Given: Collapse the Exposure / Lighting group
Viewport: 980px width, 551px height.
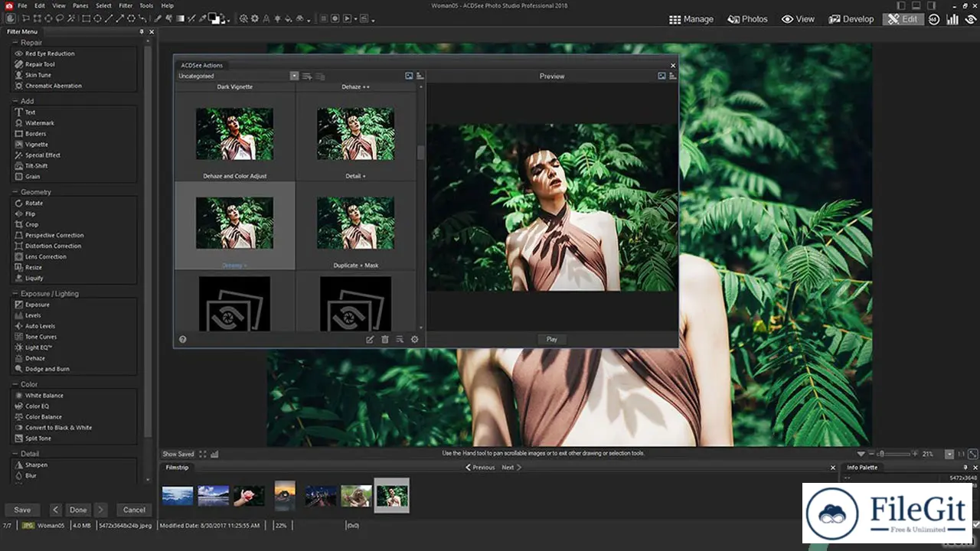Looking at the screenshot, I should [x=15, y=294].
